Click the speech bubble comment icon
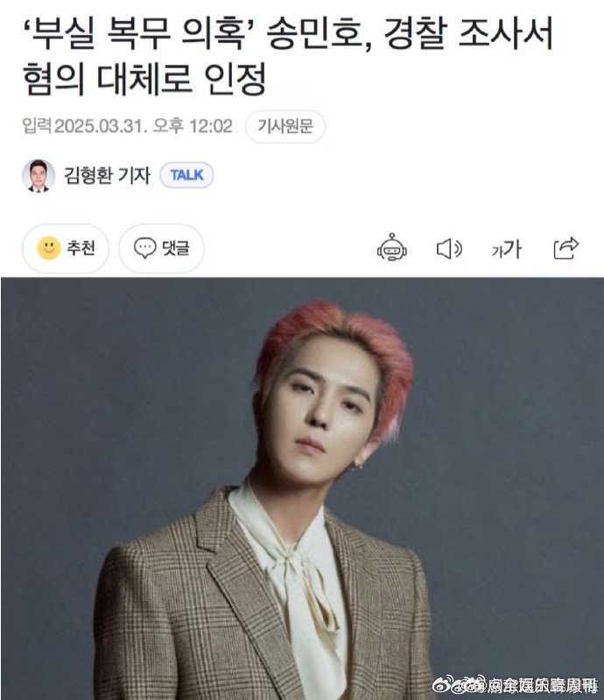 (x=144, y=248)
